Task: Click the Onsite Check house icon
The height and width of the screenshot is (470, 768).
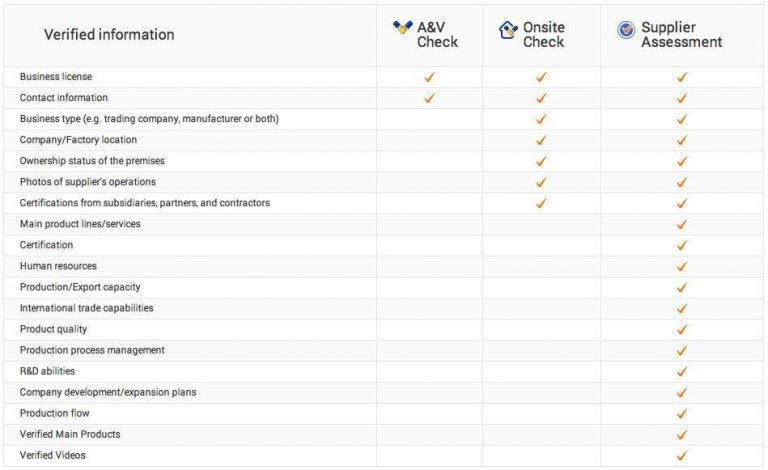Action: click(x=508, y=30)
